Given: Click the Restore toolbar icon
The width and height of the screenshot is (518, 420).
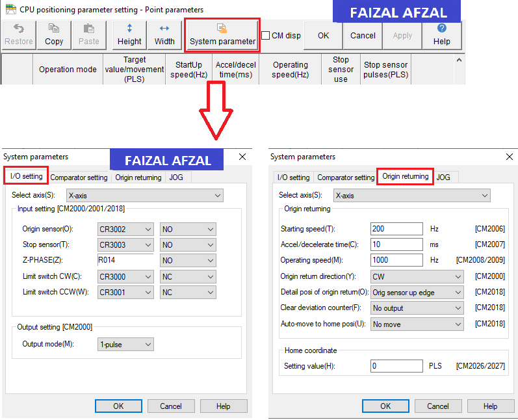Looking at the screenshot, I should (x=19, y=35).
